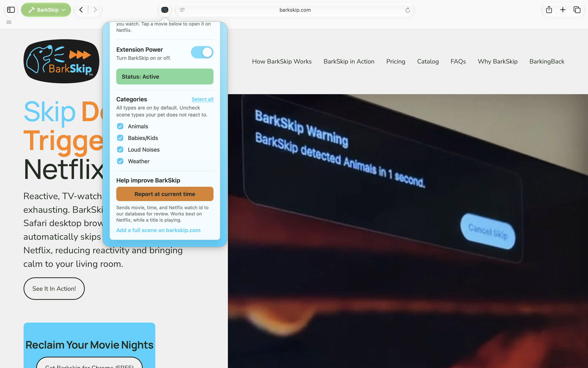The image size is (588, 368).
Task: Uncheck the Babies/Kids category
Action: (x=120, y=138)
